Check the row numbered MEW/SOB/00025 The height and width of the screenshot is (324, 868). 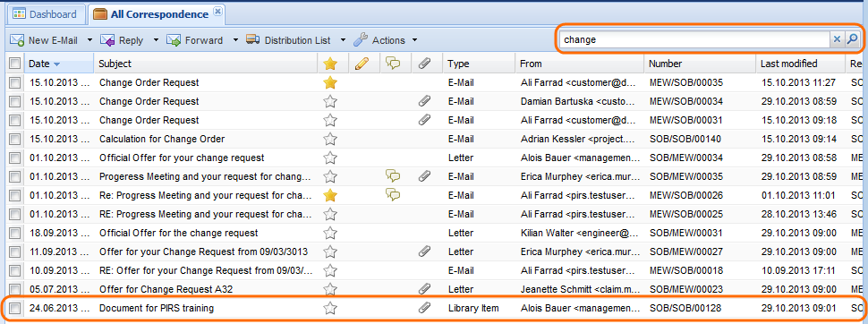click(15, 214)
